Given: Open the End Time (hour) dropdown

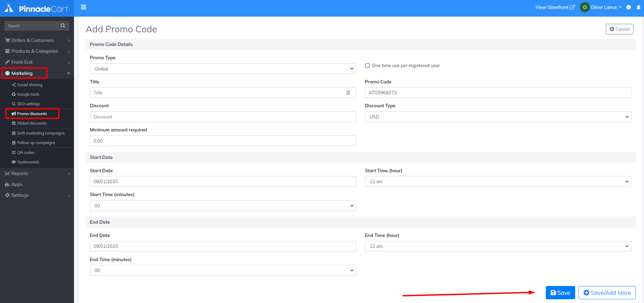Looking at the screenshot, I should (x=498, y=246).
